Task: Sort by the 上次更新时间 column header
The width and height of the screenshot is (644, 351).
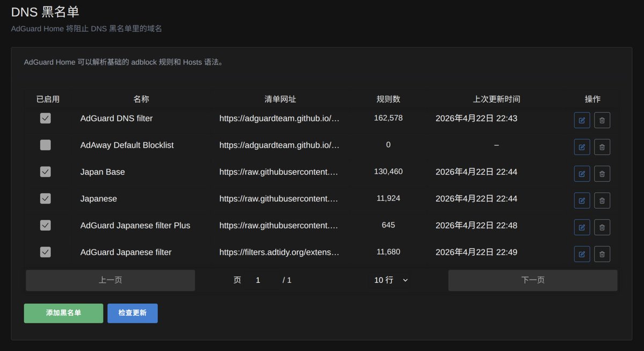Action: pyautogui.click(x=496, y=99)
